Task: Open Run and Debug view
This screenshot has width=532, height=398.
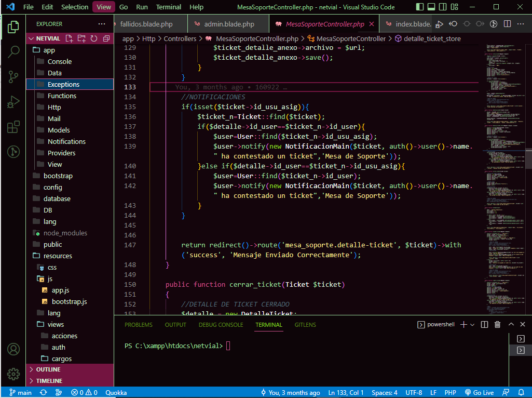Action: 13,102
